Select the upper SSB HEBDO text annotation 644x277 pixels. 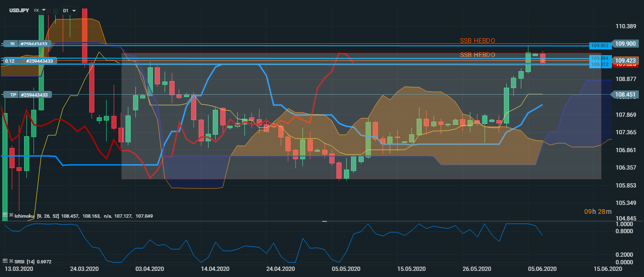click(477, 41)
